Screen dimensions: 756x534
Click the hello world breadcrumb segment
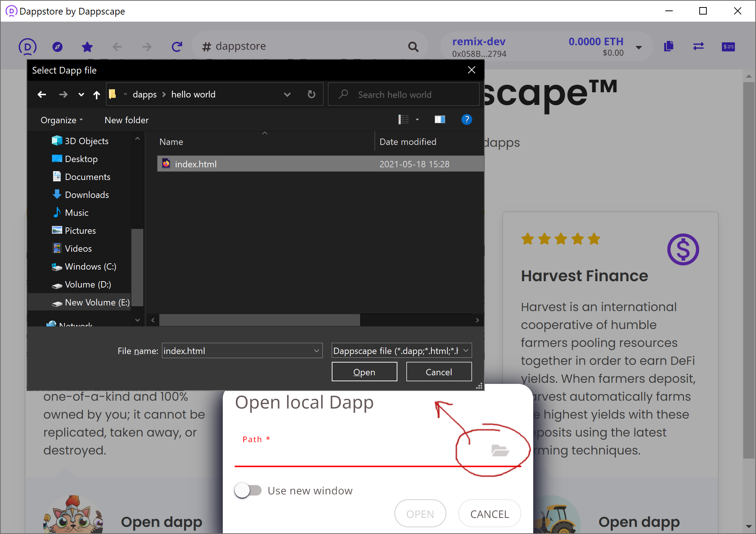[193, 94]
